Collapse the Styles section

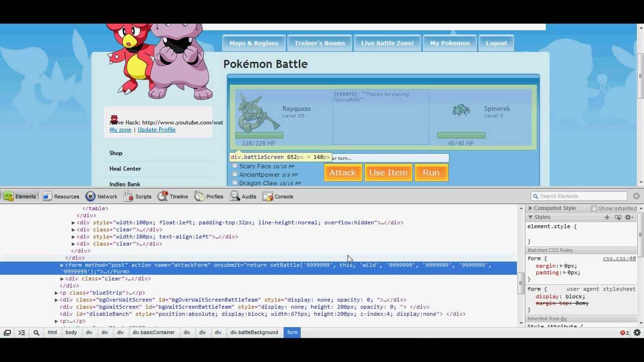click(530, 217)
